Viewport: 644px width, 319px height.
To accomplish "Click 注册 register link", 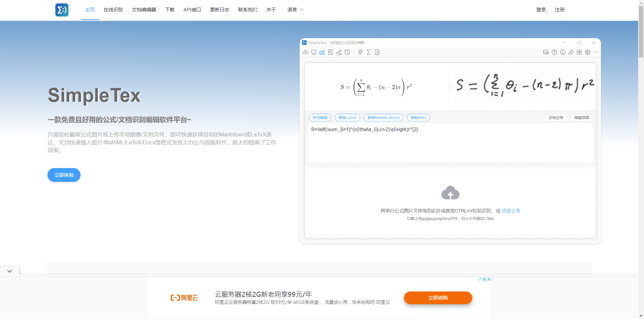I will coord(559,10).
